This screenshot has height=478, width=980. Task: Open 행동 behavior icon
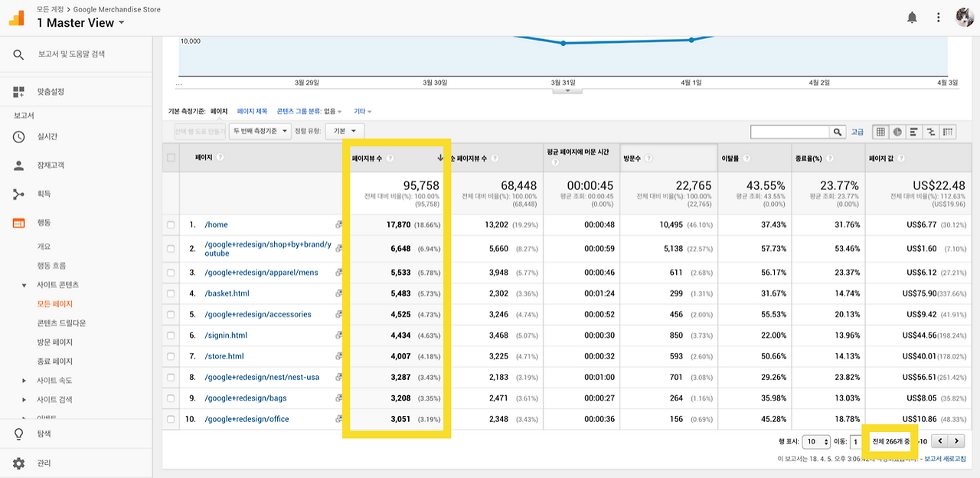click(18, 223)
